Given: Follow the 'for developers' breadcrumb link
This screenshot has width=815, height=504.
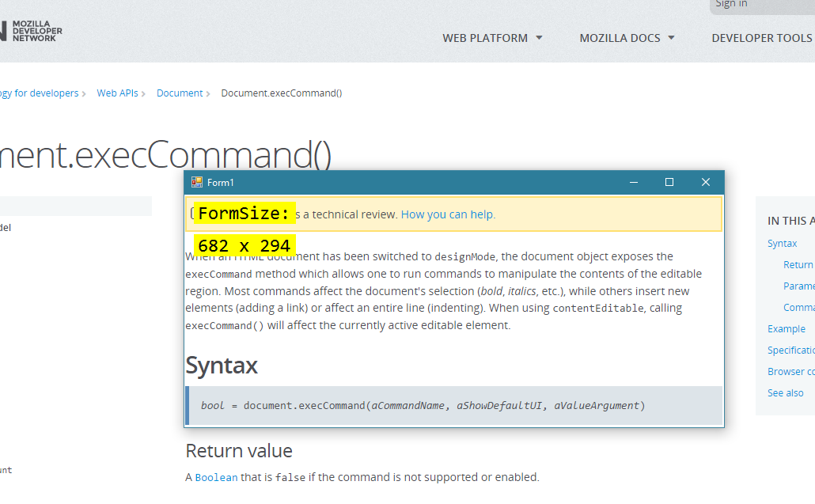Looking at the screenshot, I should tap(40, 93).
